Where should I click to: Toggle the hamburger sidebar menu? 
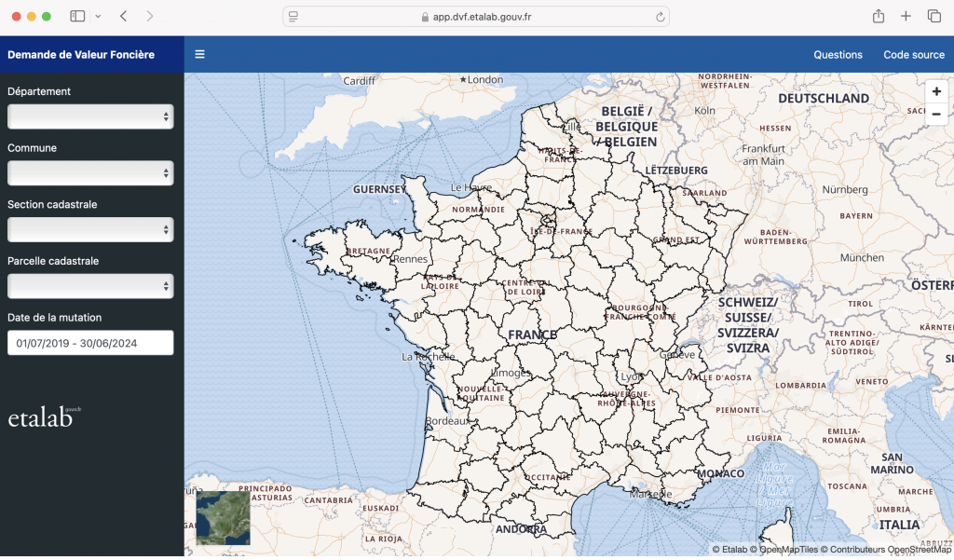point(199,54)
